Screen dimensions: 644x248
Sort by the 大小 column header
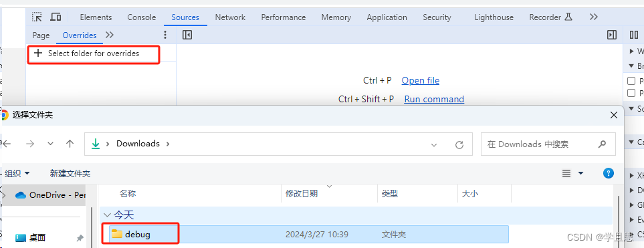(470, 194)
